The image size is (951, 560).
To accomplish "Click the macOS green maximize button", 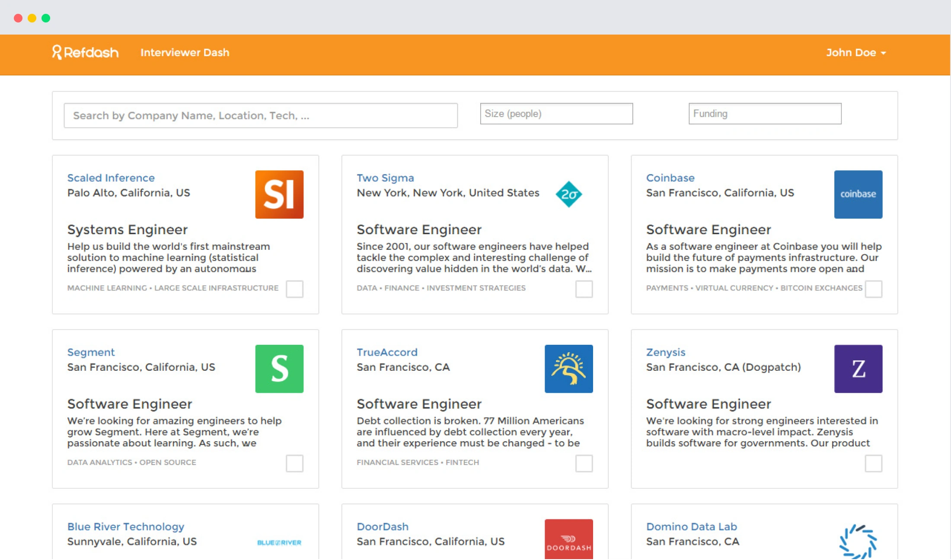I will pyautogui.click(x=46, y=18).
